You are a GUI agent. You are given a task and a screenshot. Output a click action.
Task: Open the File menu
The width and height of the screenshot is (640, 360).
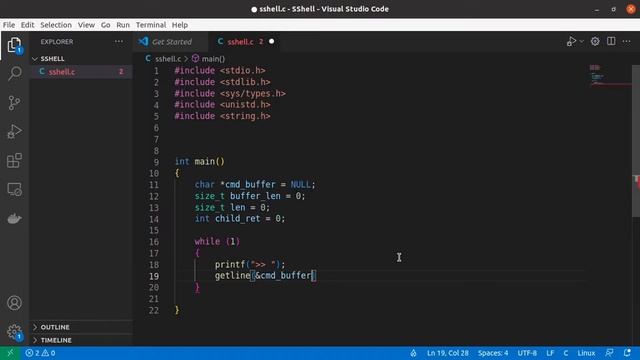click(x=9, y=25)
